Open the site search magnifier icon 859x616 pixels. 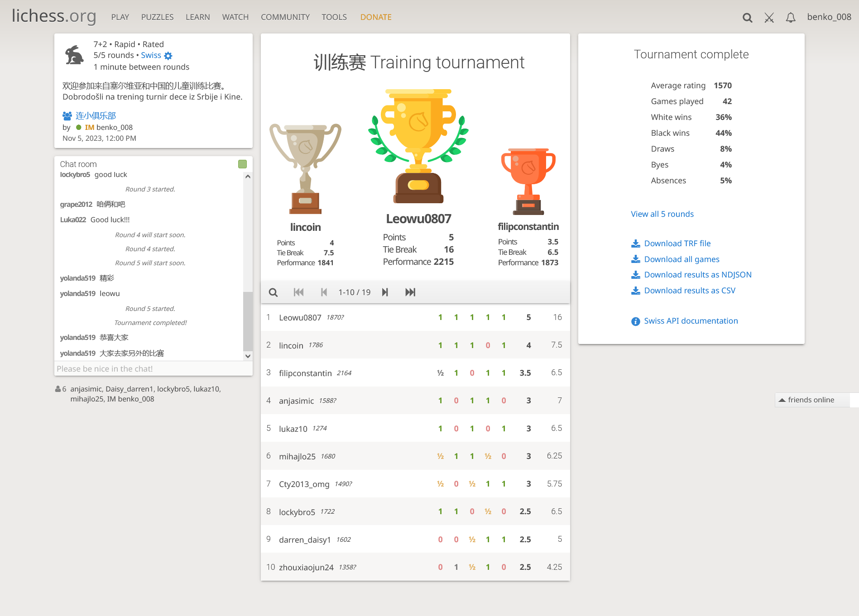747,18
